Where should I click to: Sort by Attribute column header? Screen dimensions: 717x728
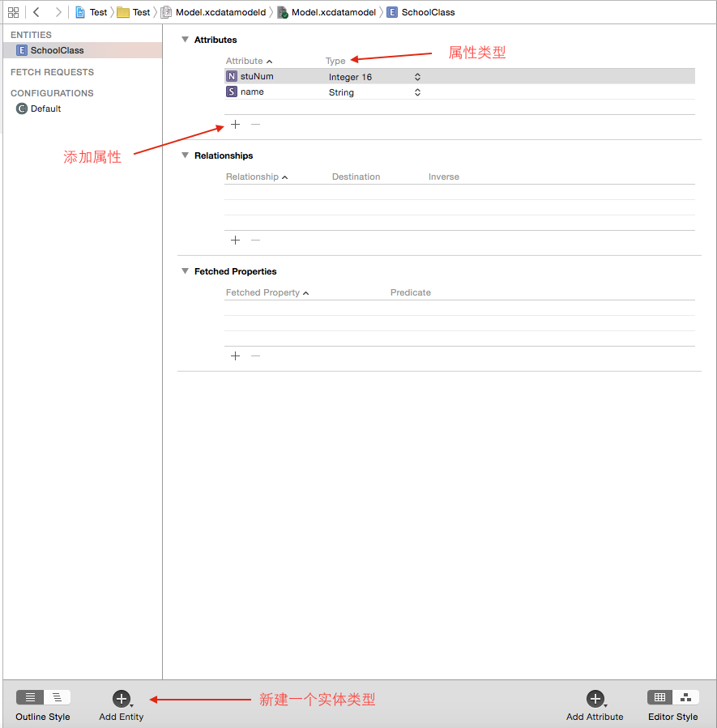(x=249, y=61)
